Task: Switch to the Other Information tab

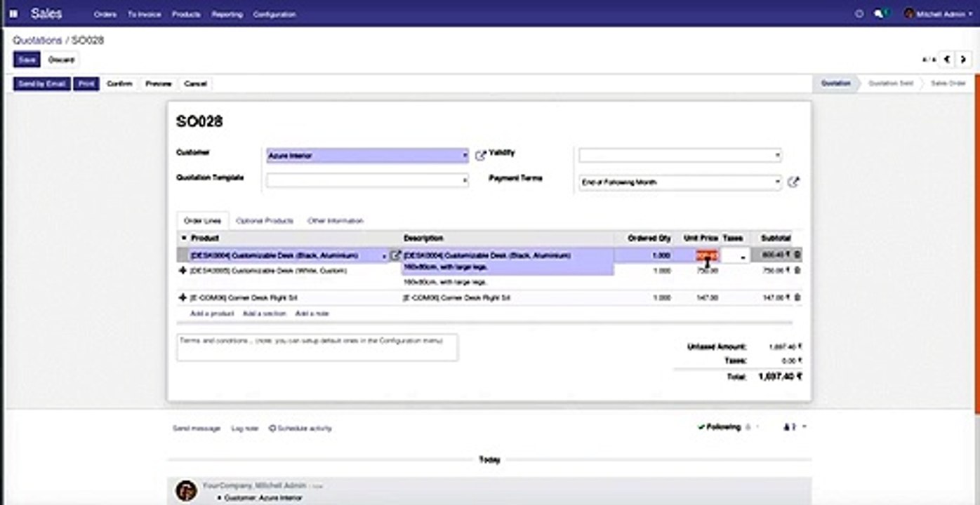Action: pyautogui.click(x=336, y=220)
